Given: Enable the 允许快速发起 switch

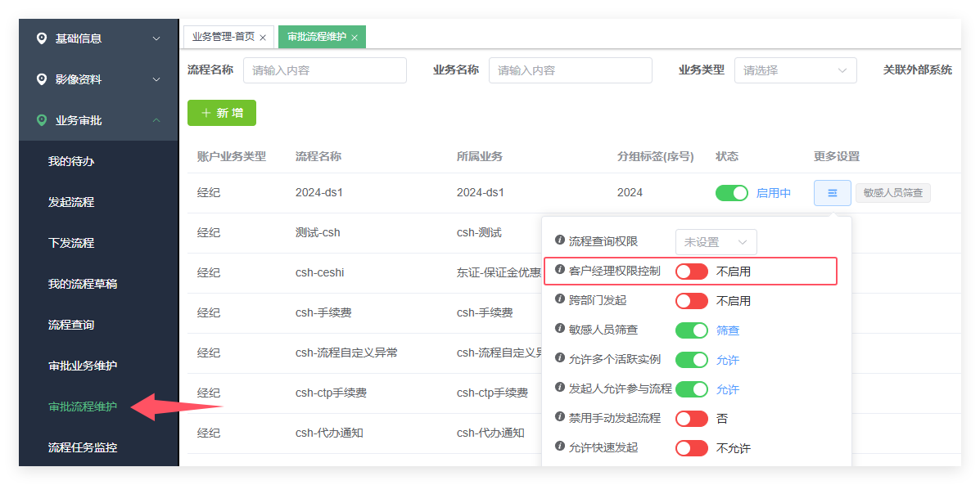Looking at the screenshot, I should click(x=692, y=448).
